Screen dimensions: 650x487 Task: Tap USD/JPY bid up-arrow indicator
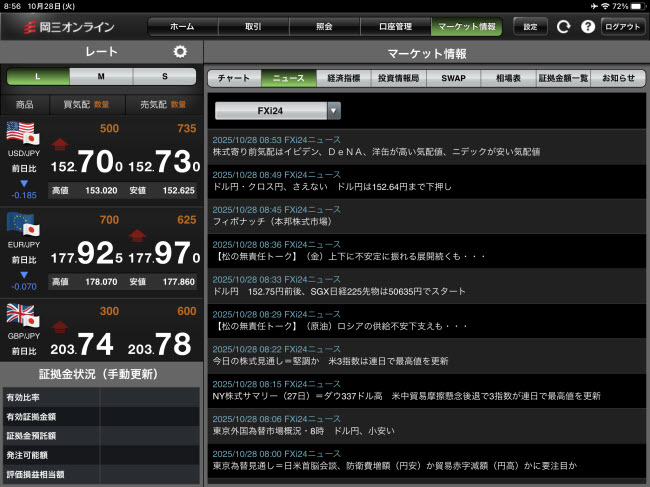(x=60, y=144)
